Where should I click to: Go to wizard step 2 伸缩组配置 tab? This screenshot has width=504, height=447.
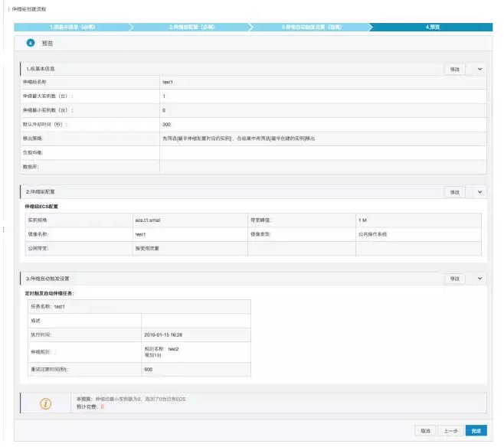point(190,27)
